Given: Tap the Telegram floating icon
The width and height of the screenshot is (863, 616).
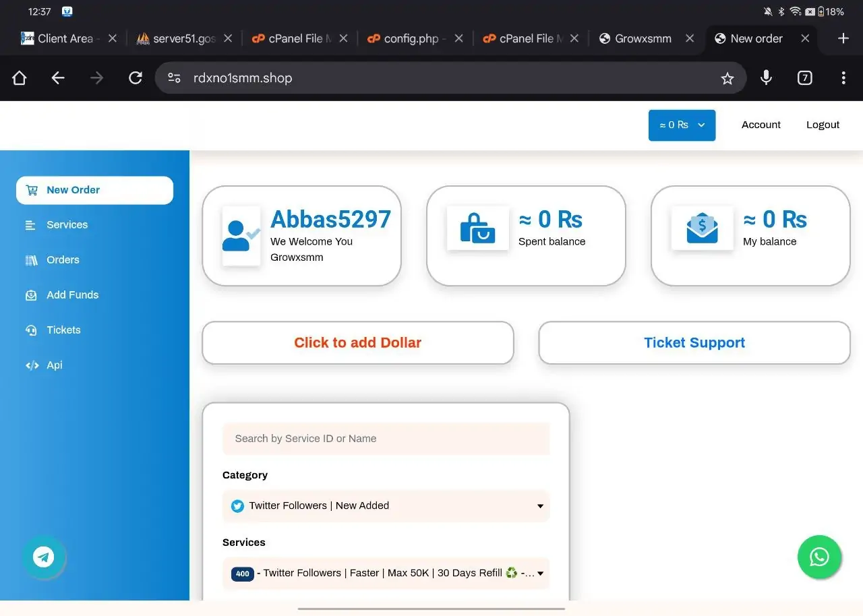Looking at the screenshot, I should [44, 557].
